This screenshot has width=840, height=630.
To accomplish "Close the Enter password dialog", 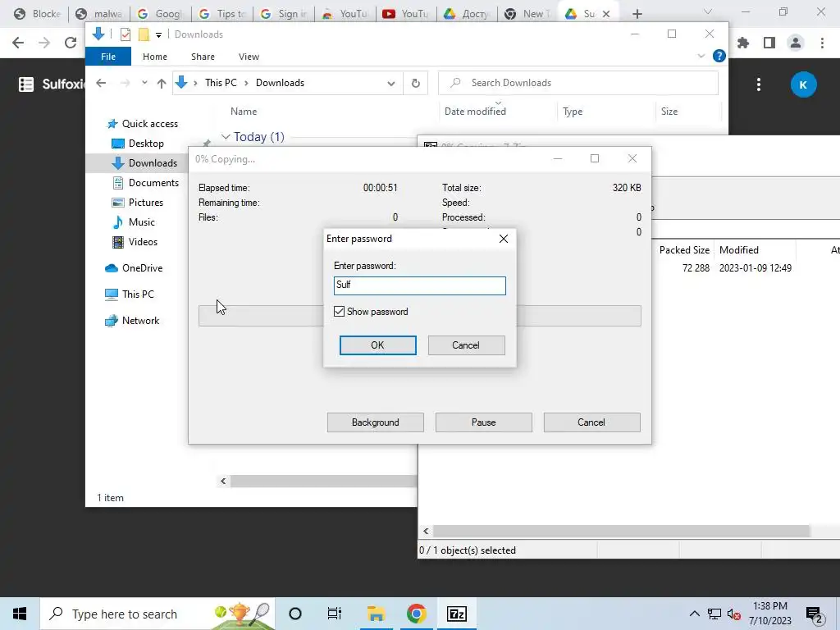I will tap(504, 239).
